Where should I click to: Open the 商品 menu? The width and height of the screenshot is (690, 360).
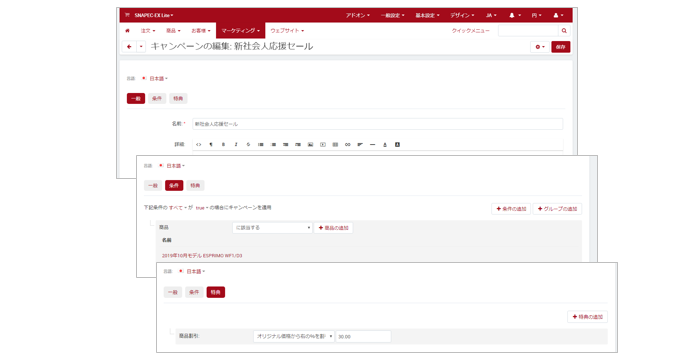pyautogui.click(x=173, y=31)
